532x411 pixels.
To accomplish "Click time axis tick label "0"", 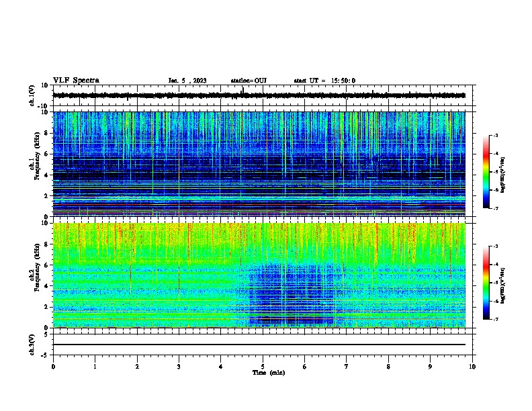I will click(53, 367).
